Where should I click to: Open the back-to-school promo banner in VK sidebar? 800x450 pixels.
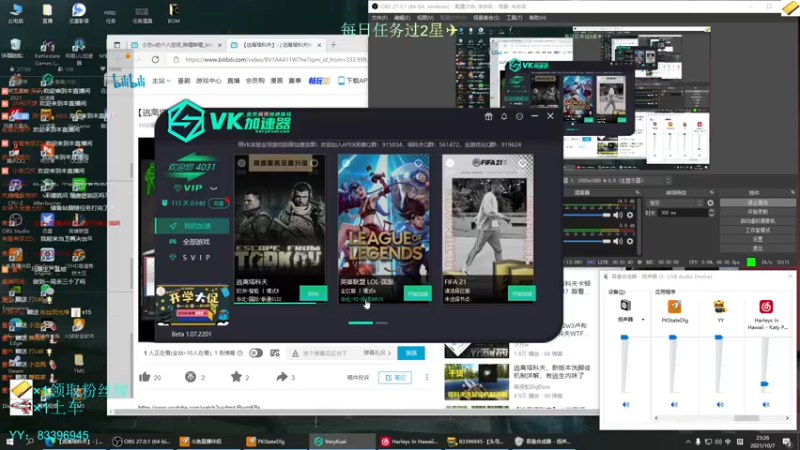[192, 305]
